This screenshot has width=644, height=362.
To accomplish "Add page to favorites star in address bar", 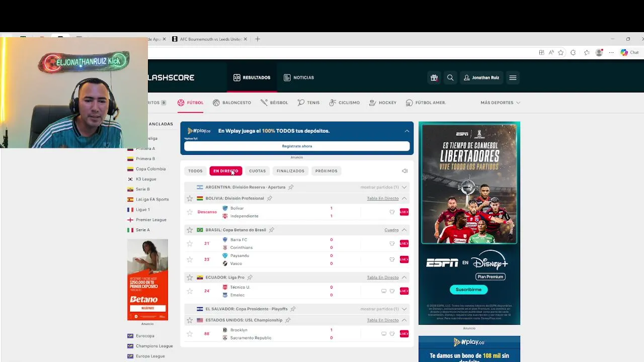I will point(560,52).
